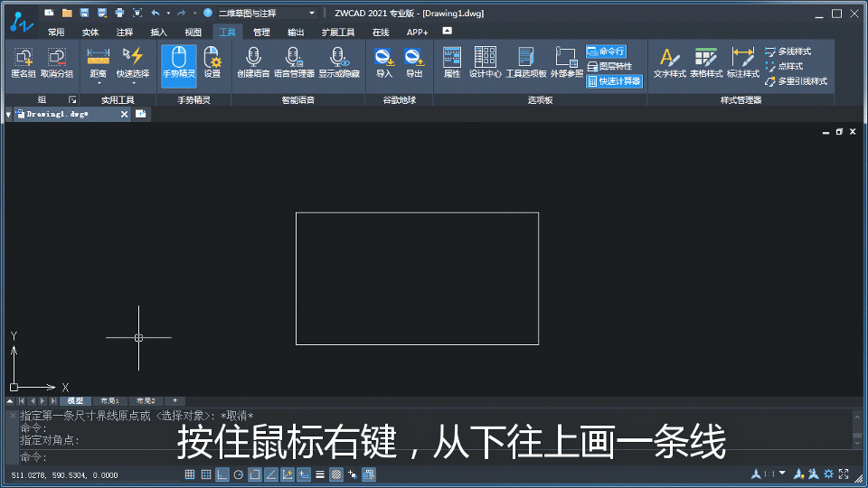Open the 设计中心 design center palette
The height and width of the screenshot is (488, 868).
485,61
